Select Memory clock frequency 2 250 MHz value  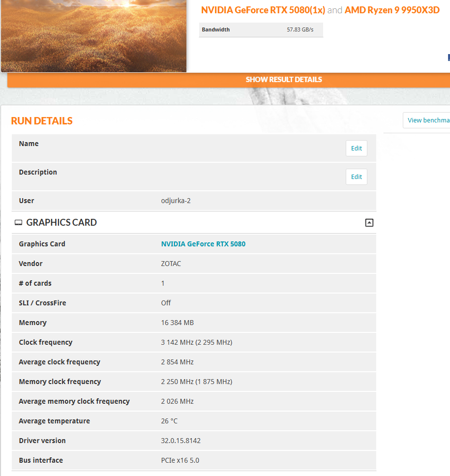[x=196, y=382]
